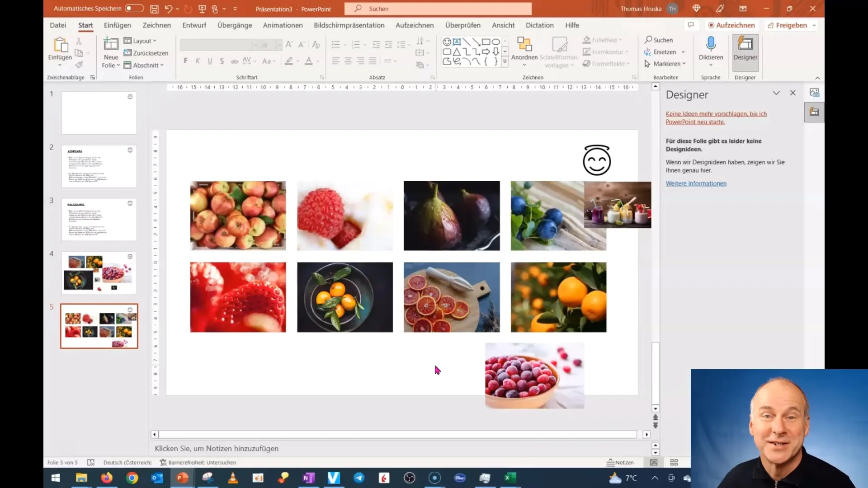Click in the Suchen search box
Viewport: 868px width, 488px height.
coord(438,9)
